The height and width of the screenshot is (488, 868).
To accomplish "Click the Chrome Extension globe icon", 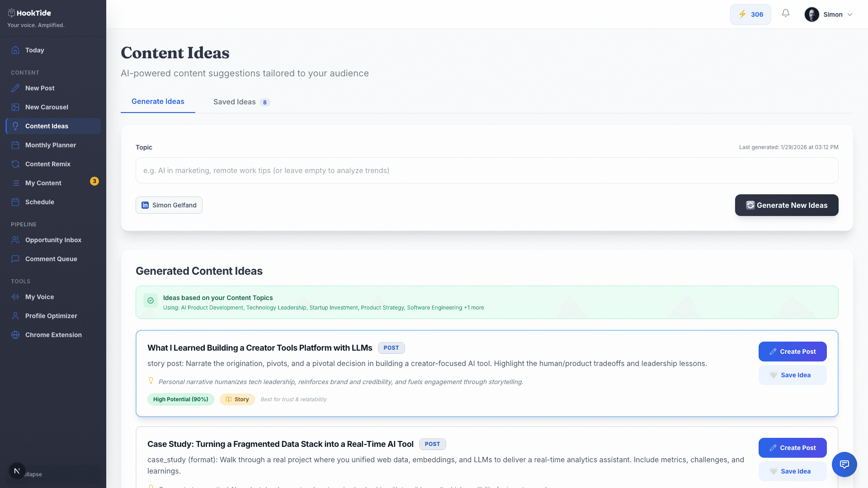I will tap(15, 335).
